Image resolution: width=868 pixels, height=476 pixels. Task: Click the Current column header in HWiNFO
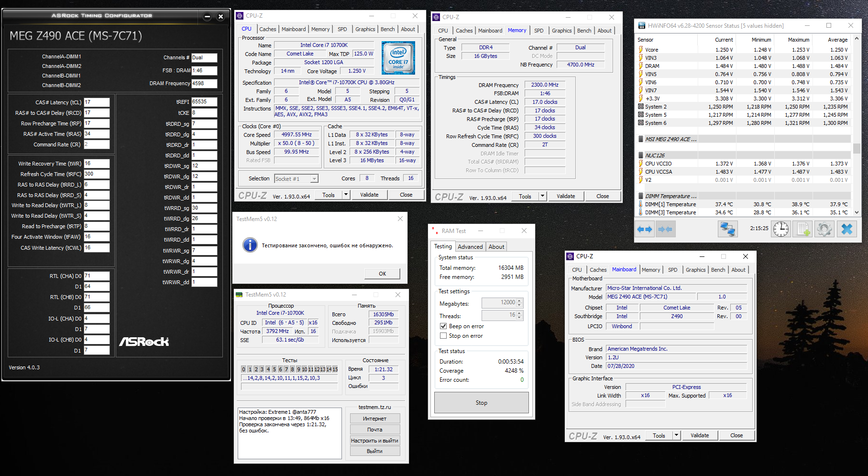724,40
